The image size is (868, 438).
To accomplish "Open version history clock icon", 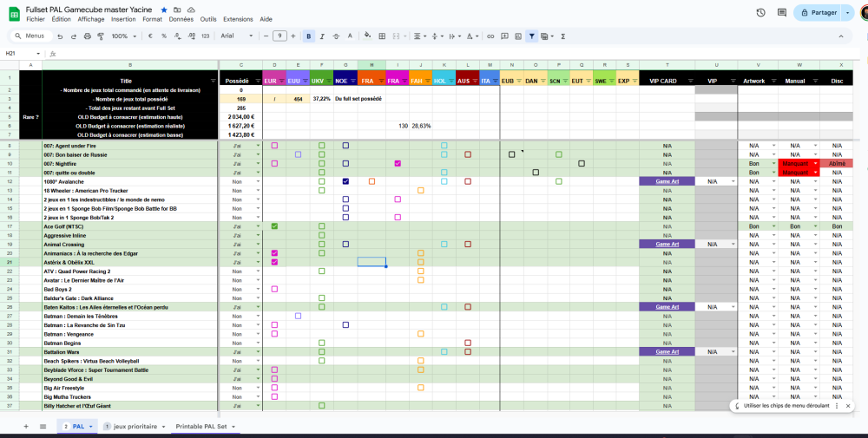I will [761, 13].
